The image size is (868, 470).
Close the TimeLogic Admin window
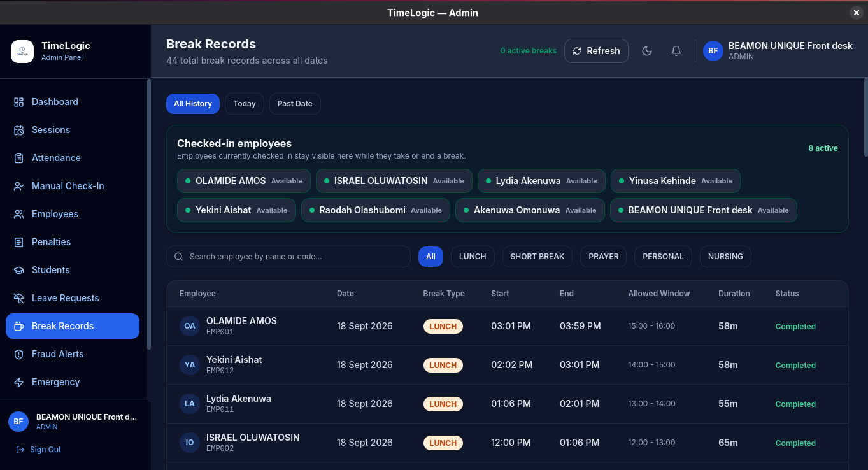[856, 13]
